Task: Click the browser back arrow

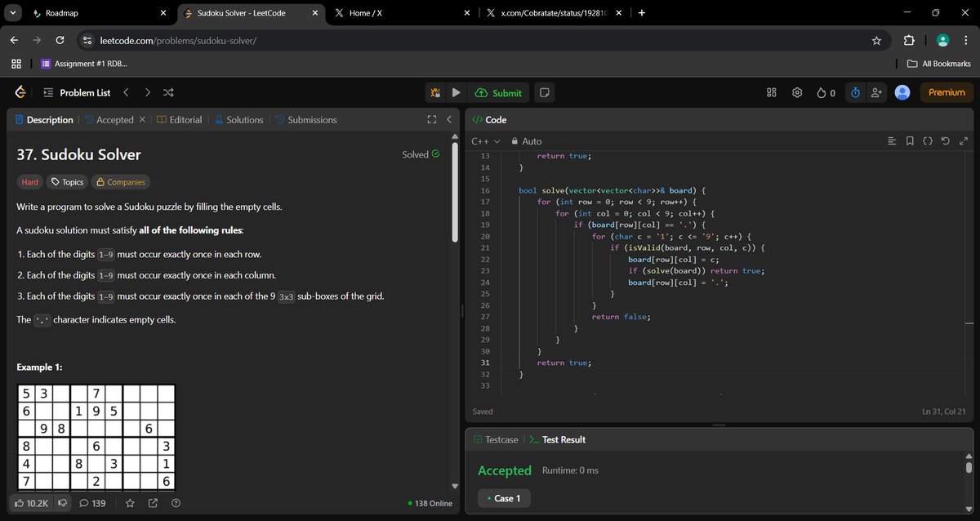Action: click(14, 40)
